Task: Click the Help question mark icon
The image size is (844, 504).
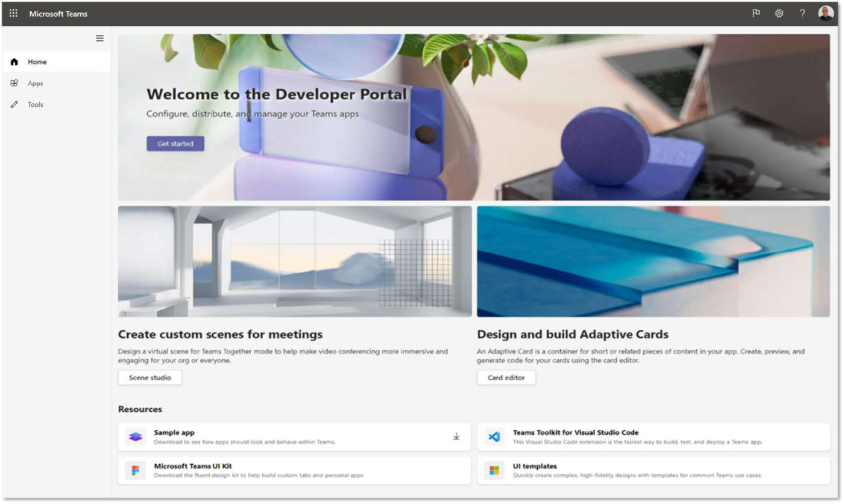Action: (802, 13)
